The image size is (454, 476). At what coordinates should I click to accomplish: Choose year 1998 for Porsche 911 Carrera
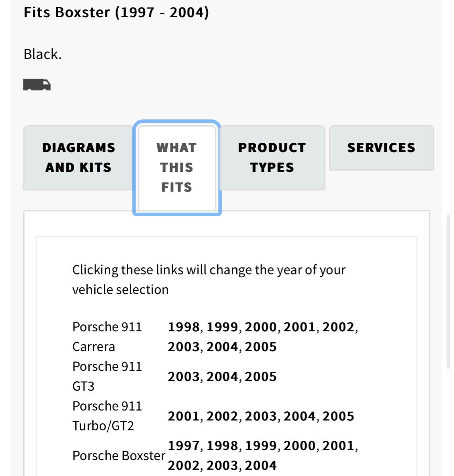(184, 327)
